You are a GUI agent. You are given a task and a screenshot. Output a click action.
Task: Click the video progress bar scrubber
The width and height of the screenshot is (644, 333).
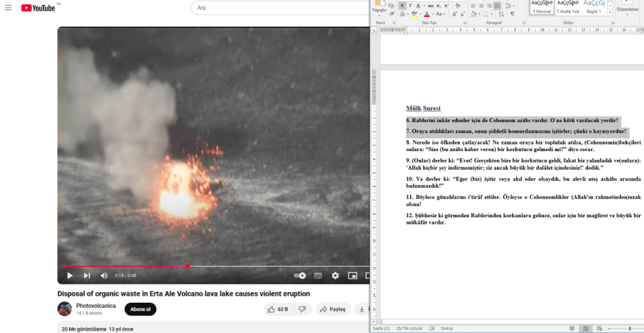pyautogui.click(x=187, y=266)
